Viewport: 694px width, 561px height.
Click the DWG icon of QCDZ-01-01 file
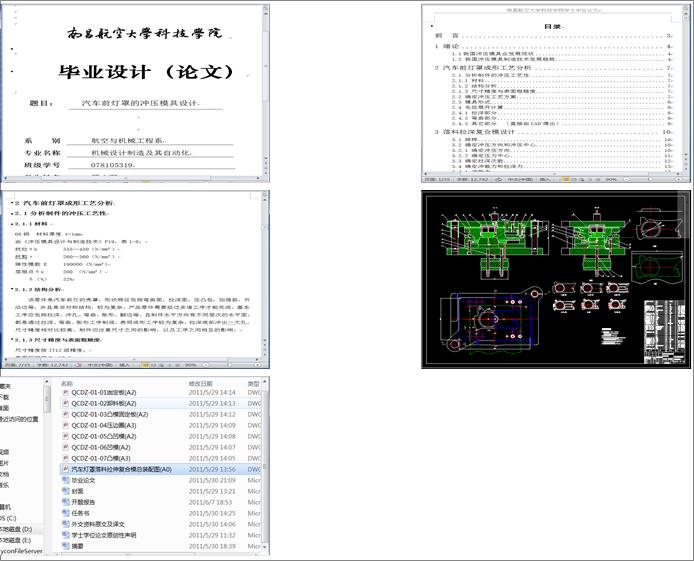click(x=66, y=392)
